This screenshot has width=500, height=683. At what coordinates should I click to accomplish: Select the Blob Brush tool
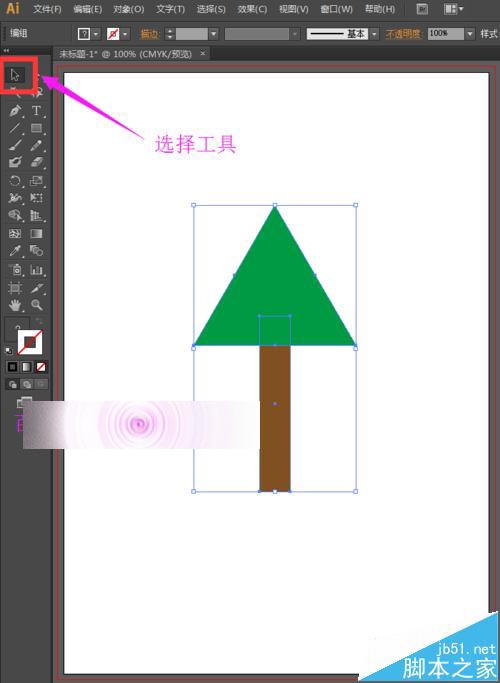point(15,162)
